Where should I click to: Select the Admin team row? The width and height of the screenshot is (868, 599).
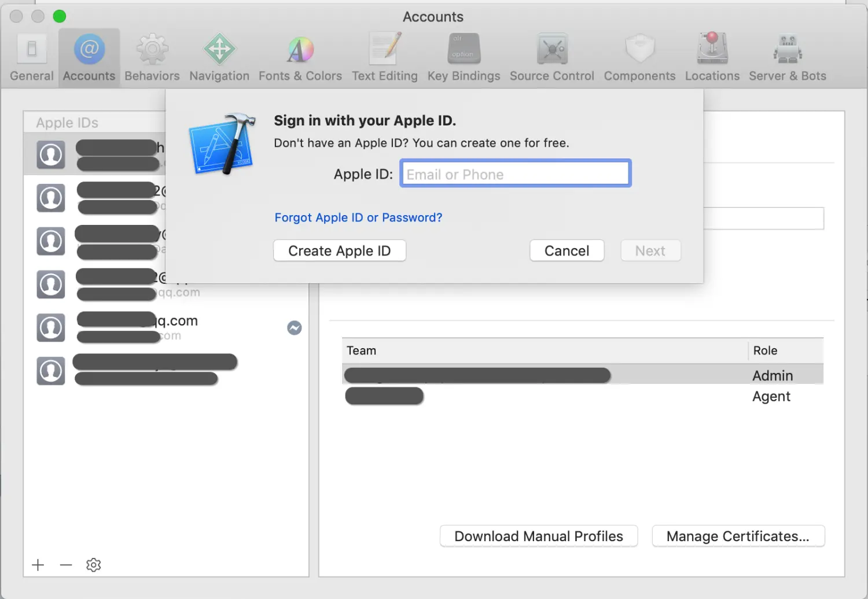tap(583, 375)
